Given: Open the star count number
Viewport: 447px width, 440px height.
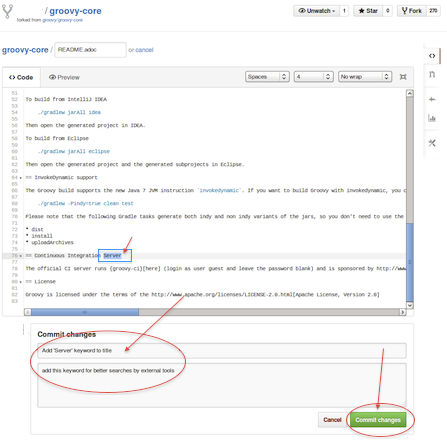Looking at the screenshot, I should pos(387,11).
